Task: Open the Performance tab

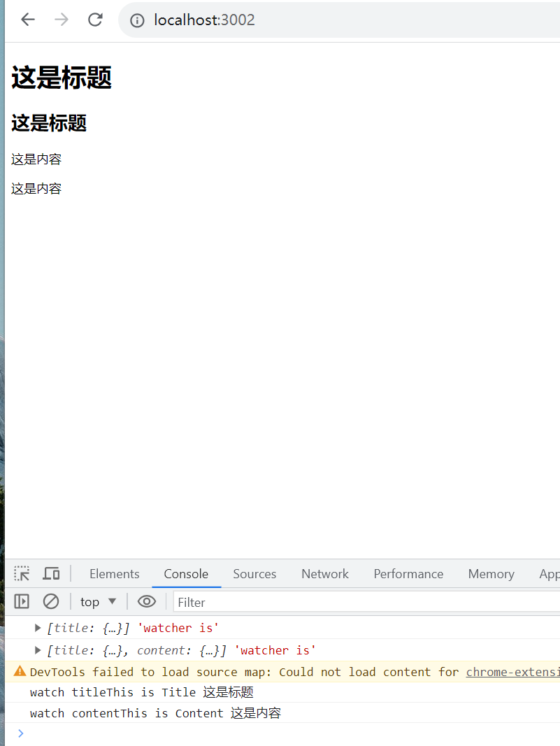Action: 408,574
